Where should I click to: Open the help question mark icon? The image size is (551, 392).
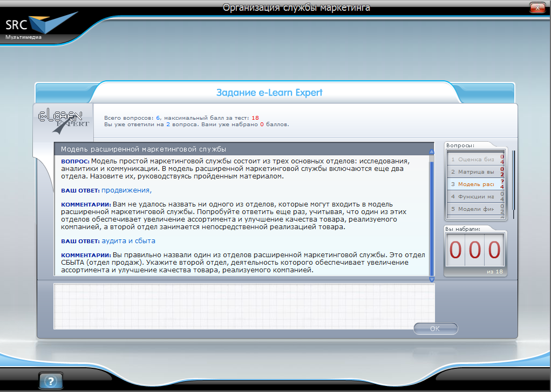point(51,381)
